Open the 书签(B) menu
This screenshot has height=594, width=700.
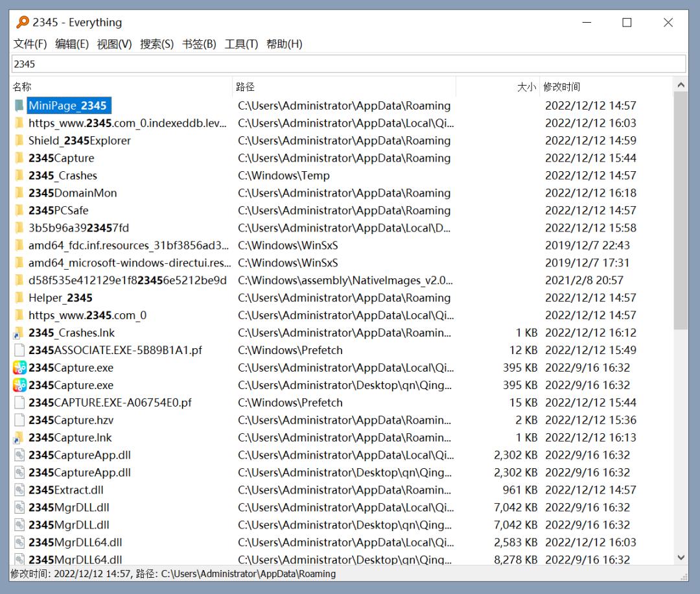coord(199,43)
